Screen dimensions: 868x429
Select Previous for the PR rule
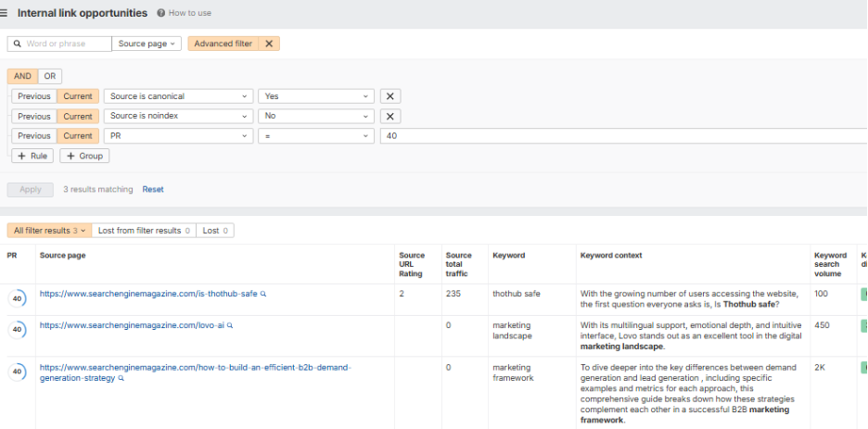coord(34,136)
